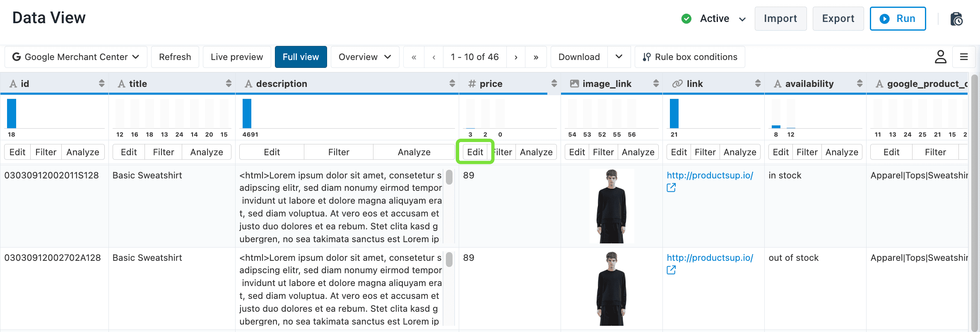Run the feed with the Run button
The height and width of the screenshot is (332, 980).
point(898,19)
